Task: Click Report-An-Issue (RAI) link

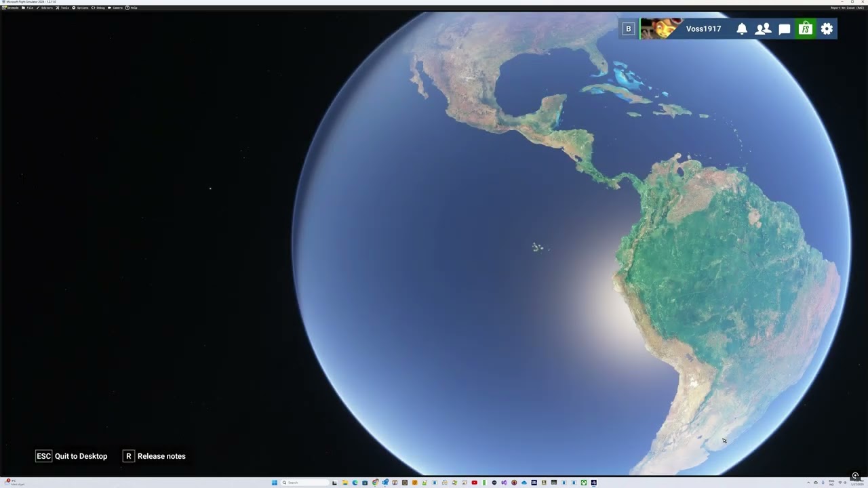Action: [846, 7]
